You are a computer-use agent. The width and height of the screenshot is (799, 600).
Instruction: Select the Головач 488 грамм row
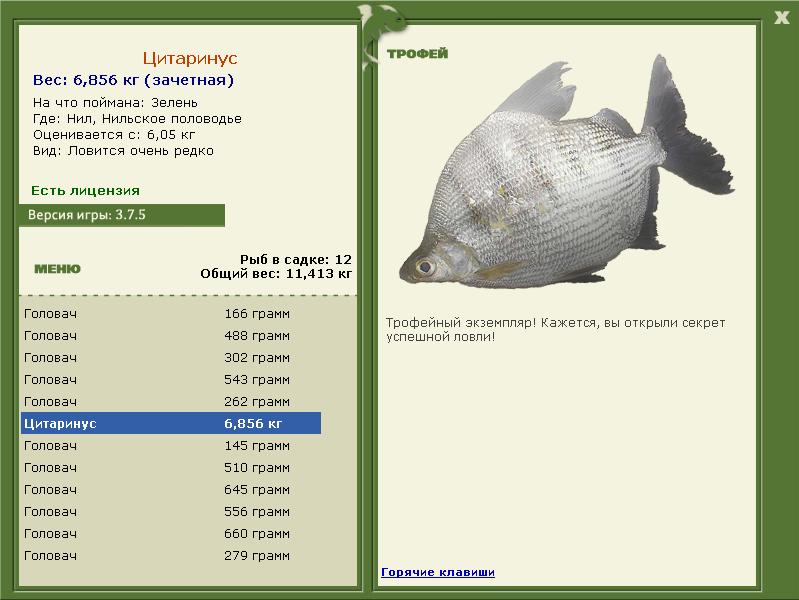(171, 335)
